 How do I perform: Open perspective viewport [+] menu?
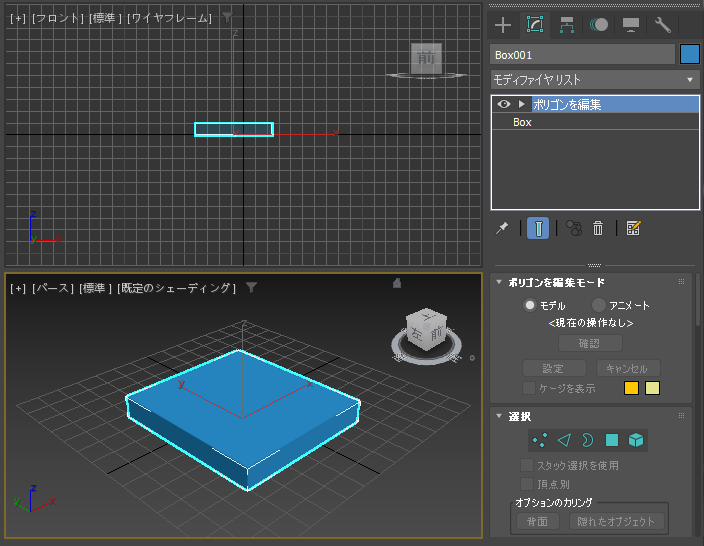(x=18, y=288)
